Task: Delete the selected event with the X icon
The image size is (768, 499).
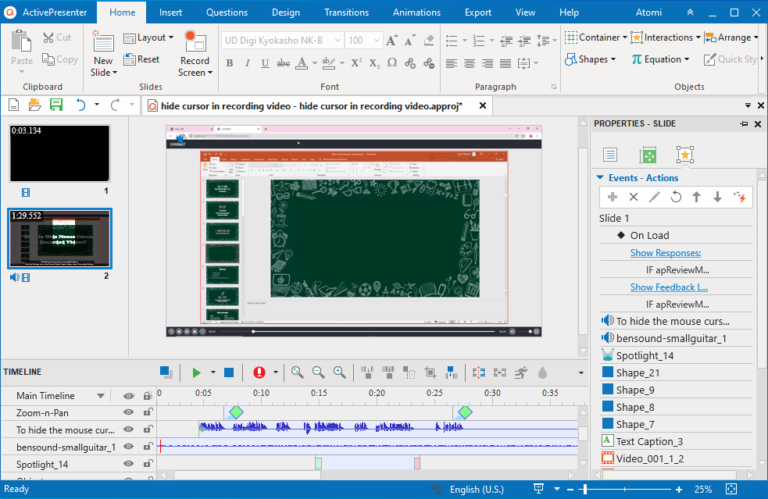Action: pyautogui.click(x=633, y=197)
